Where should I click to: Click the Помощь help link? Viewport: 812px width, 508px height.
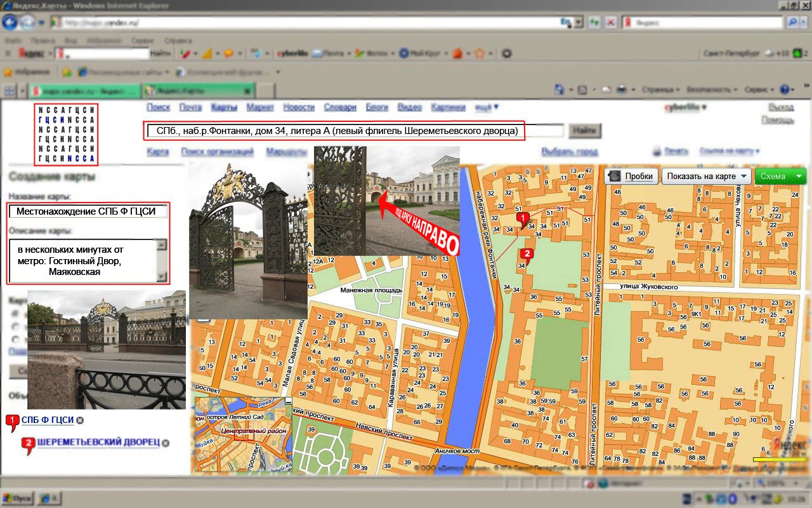(778, 120)
